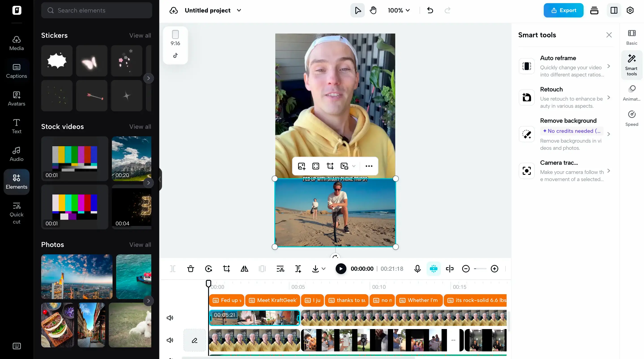This screenshot has width=644, height=359.
Task: Open the Basic properties tab
Action: click(631, 38)
